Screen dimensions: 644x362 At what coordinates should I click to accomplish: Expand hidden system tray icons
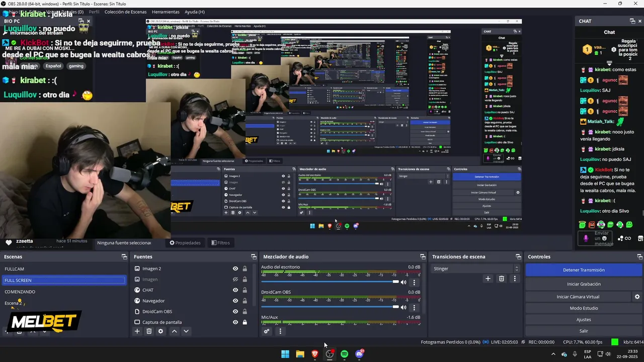553,354
